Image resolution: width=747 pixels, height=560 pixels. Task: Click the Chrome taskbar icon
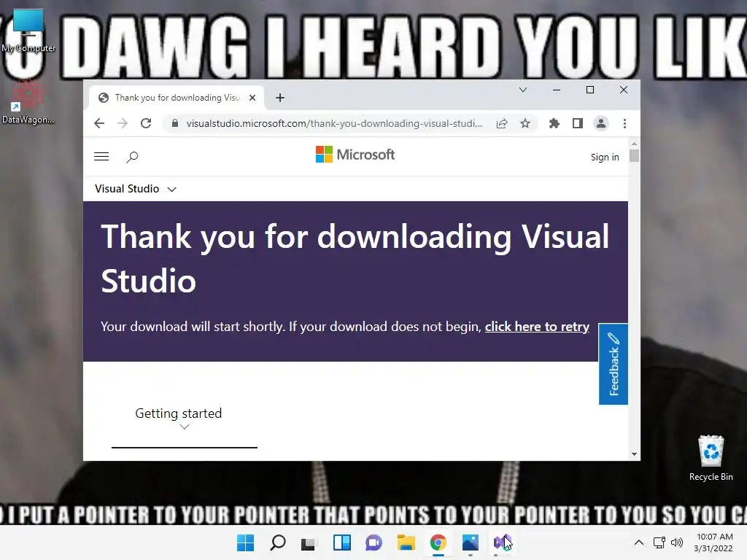438,542
